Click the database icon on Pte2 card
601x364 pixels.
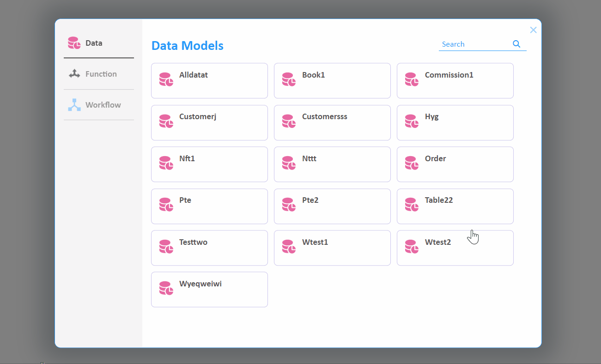coord(289,205)
